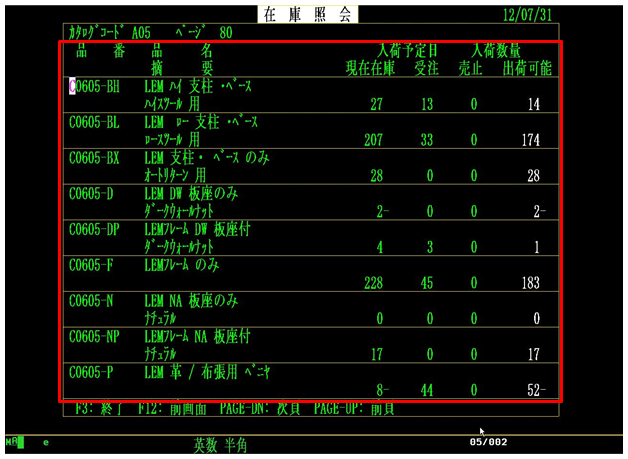Click the name LEMフレーム DW 板座付

click(197, 230)
